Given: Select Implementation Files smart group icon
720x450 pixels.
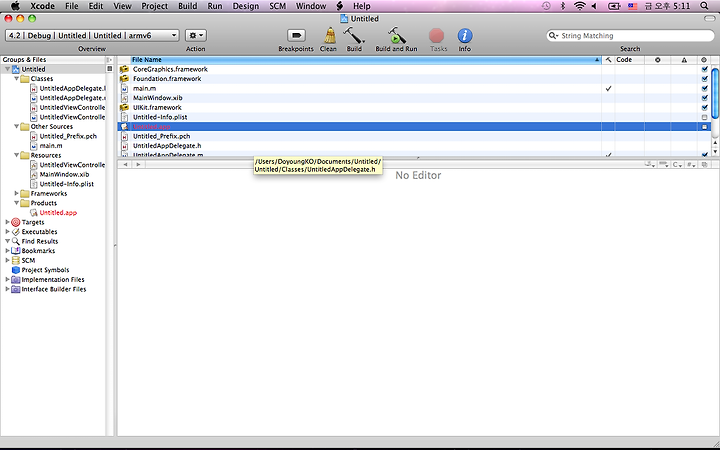Looking at the screenshot, I should (x=16, y=280).
